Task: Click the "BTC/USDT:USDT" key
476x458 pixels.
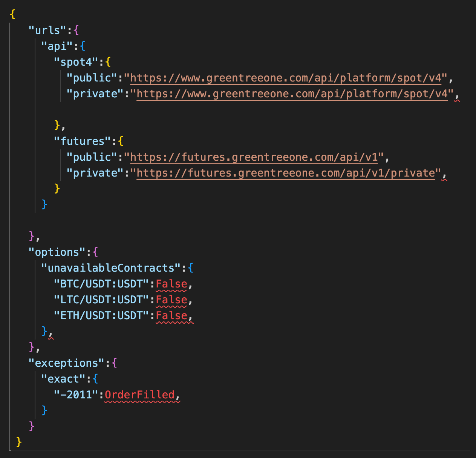Action: pyautogui.click(x=102, y=284)
